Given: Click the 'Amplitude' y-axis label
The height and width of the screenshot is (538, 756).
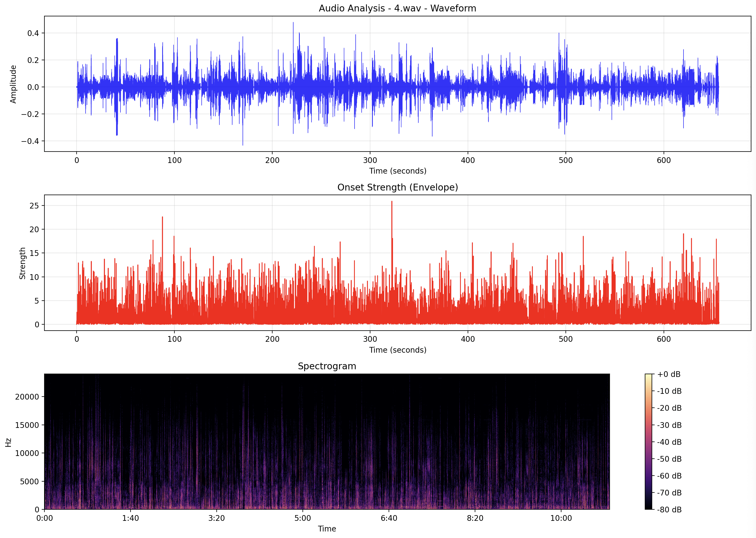Looking at the screenshot, I should pyautogui.click(x=13, y=84).
